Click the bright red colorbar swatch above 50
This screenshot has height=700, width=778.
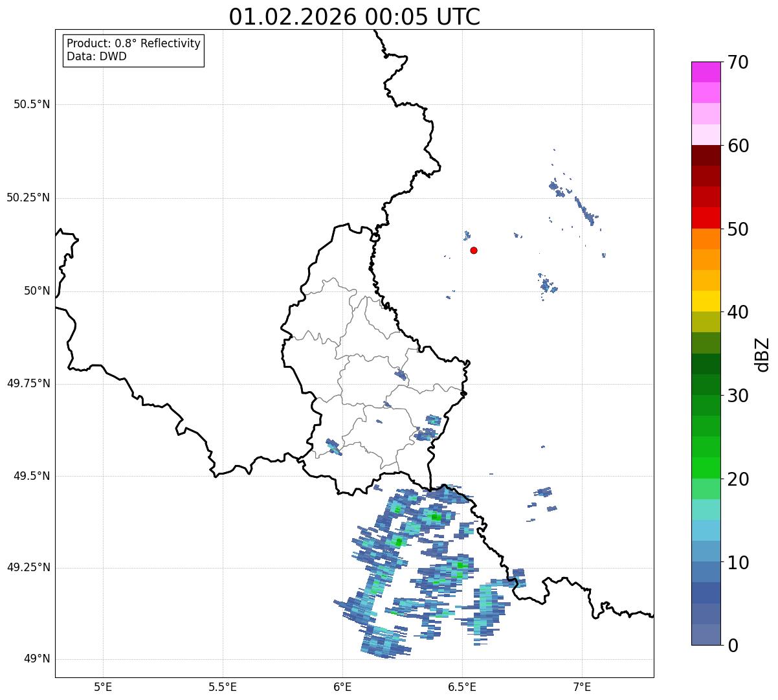click(706, 218)
